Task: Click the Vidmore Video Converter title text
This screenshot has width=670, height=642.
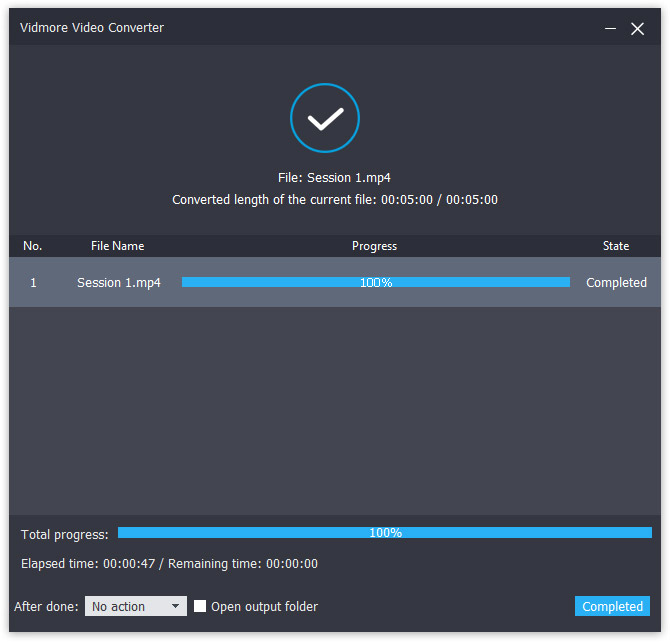Action: click(92, 28)
